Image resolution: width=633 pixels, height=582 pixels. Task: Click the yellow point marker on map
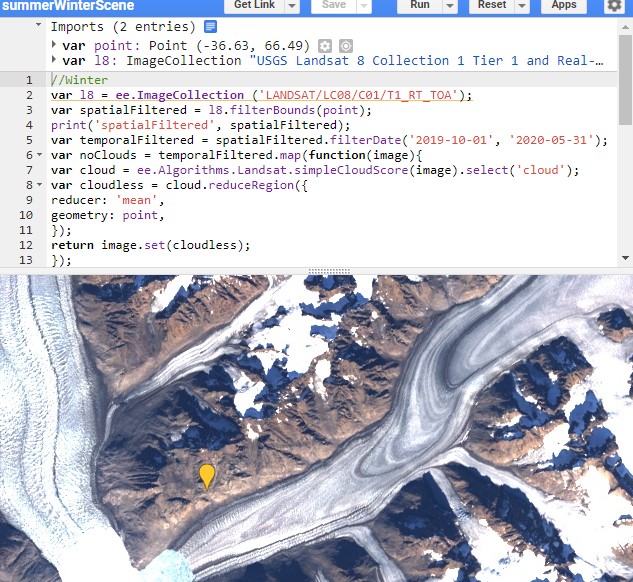207,475
